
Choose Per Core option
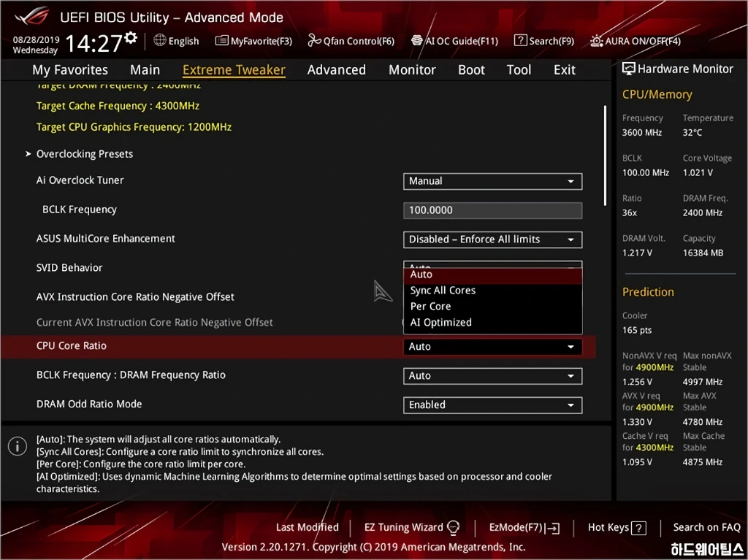click(493, 306)
